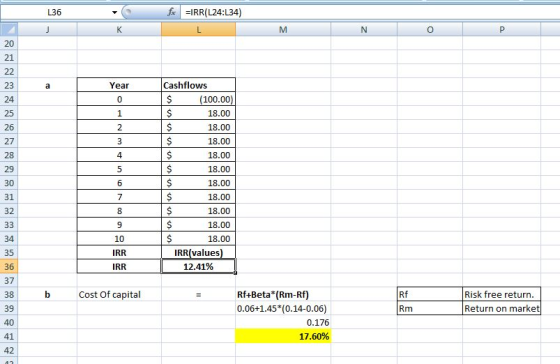The width and height of the screenshot is (560, 364).
Task: Click the Year 10 cell
Action: (x=119, y=238)
